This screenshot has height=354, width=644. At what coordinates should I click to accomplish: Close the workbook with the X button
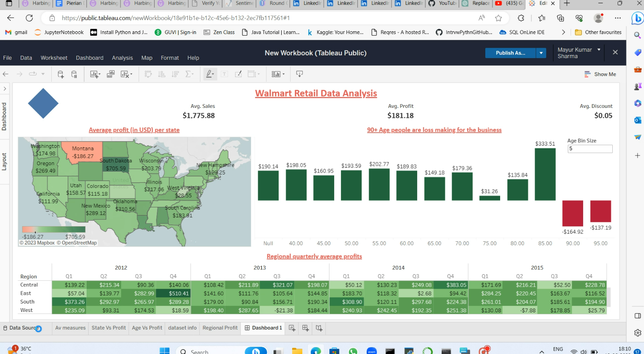click(615, 53)
